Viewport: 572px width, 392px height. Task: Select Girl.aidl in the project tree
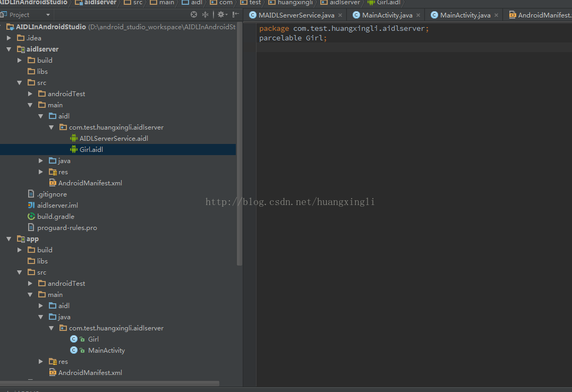point(91,149)
